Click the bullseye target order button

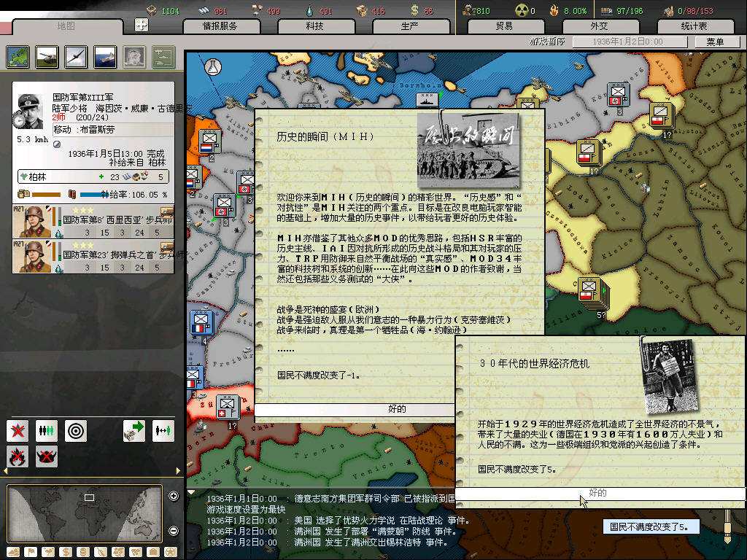pyautogui.click(x=76, y=431)
